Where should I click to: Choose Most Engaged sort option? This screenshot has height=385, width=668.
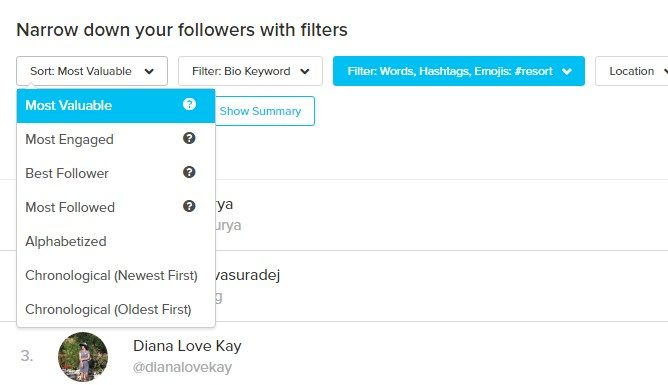point(116,139)
